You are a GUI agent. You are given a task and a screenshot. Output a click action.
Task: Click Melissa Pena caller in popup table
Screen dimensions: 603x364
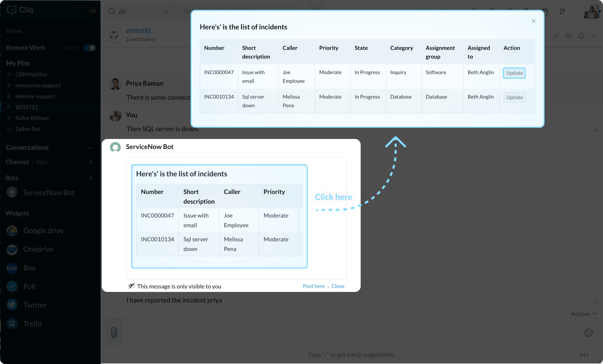click(291, 101)
